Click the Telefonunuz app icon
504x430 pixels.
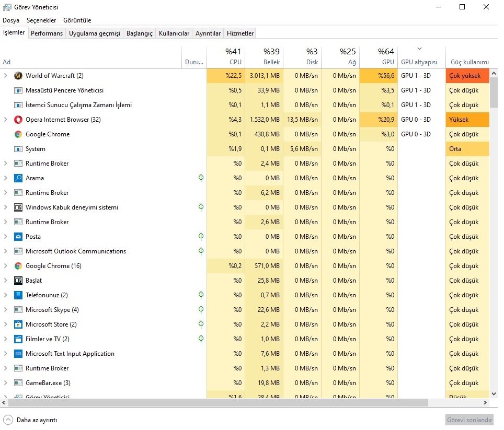point(18,295)
